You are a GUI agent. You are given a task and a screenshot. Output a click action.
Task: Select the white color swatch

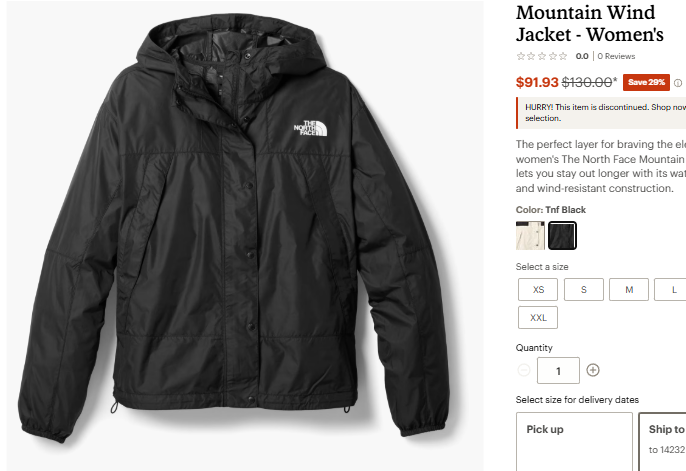[x=530, y=235]
